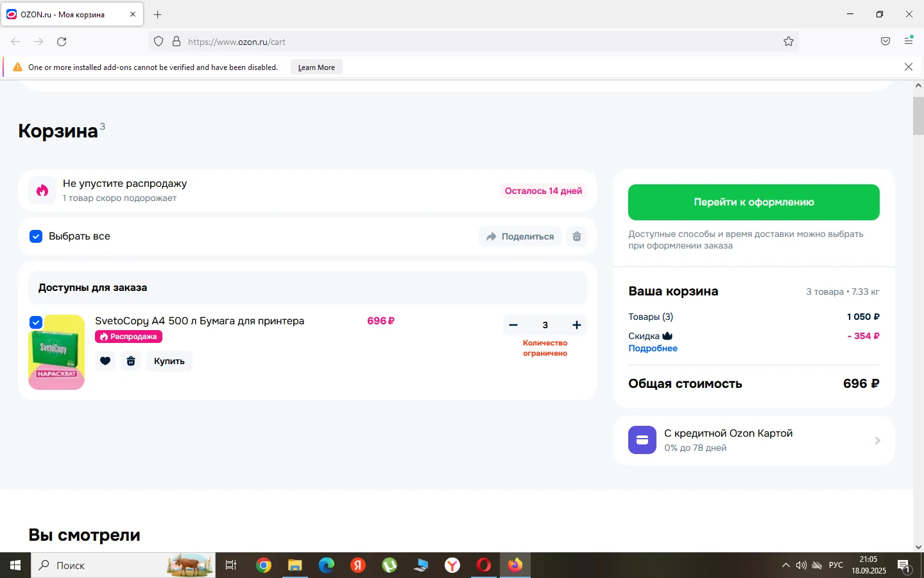924x578 pixels.
Task: Click the crown icon next to Скидка
Action: (x=667, y=336)
